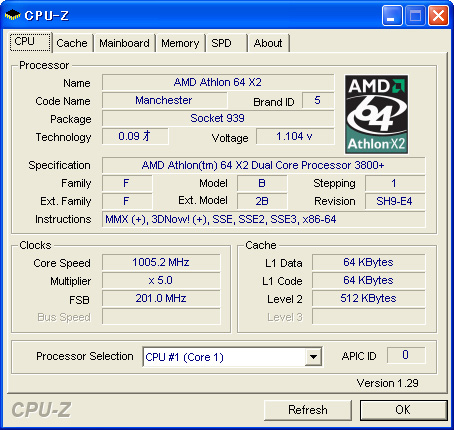The width and height of the screenshot is (454, 430).
Task: Expand the Processor Selection dropdown arrow
Action: (x=313, y=357)
